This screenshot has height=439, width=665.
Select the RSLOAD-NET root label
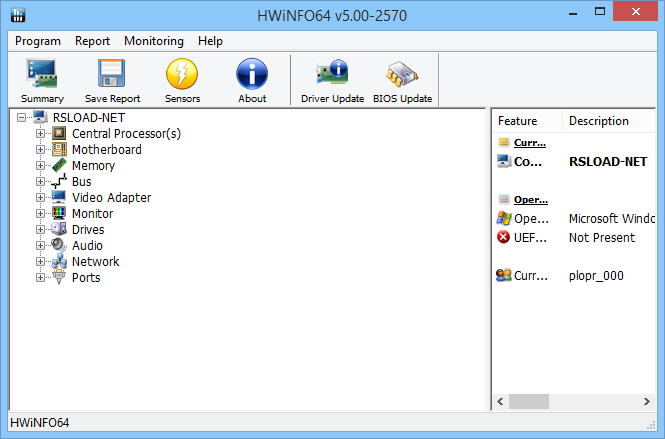click(x=89, y=117)
